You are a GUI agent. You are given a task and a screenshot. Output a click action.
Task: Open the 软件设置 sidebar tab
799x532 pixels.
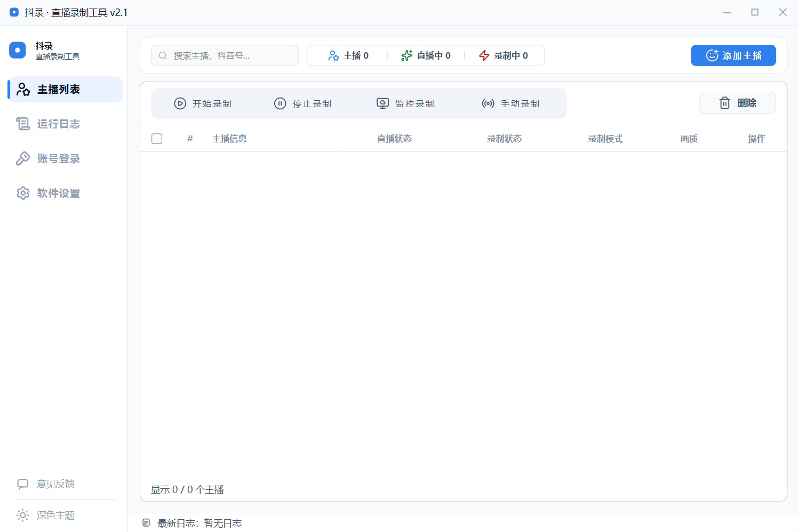pos(65,194)
